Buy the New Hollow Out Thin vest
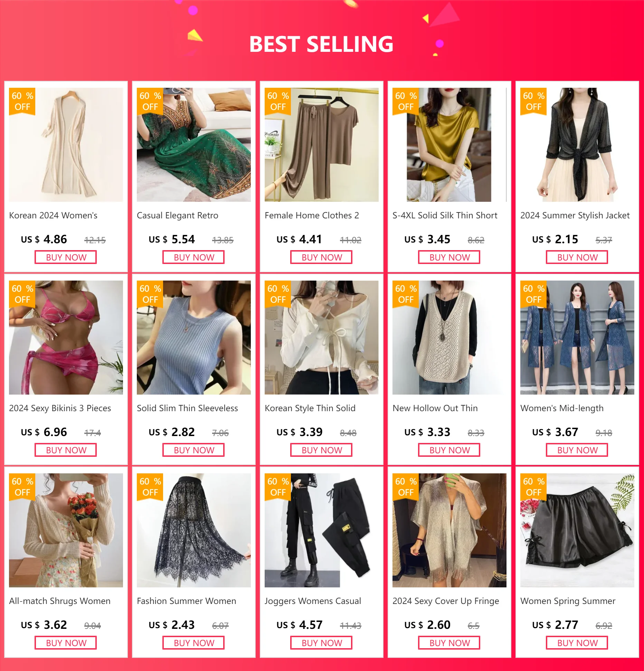 point(449,450)
